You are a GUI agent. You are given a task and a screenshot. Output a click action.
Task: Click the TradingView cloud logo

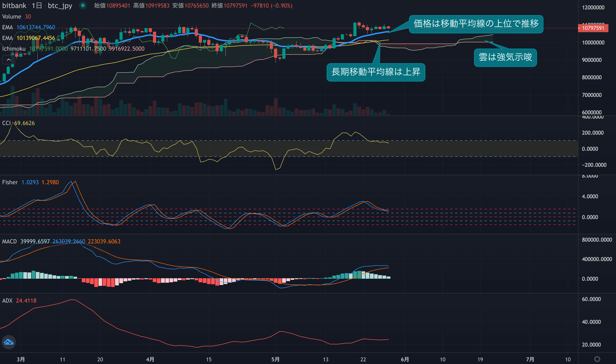tap(9, 342)
